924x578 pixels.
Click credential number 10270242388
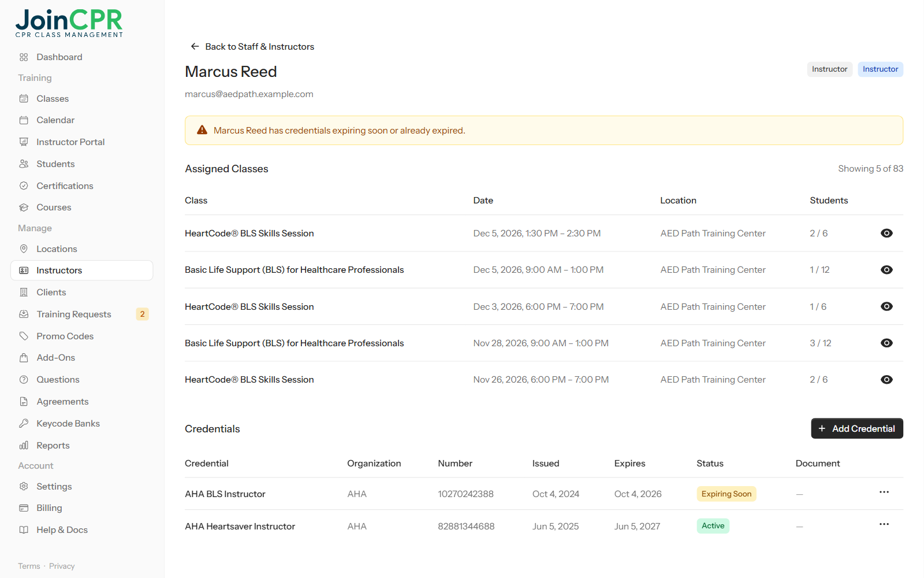pos(465,494)
